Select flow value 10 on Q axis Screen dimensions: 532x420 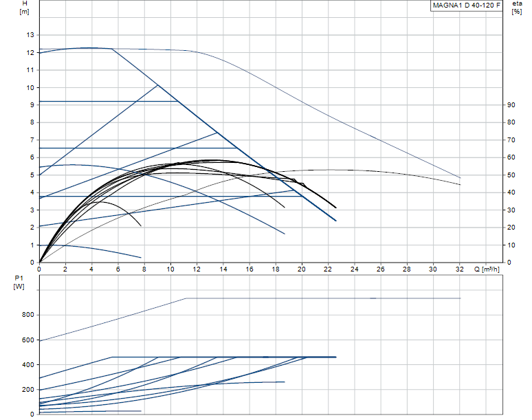tap(170, 269)
